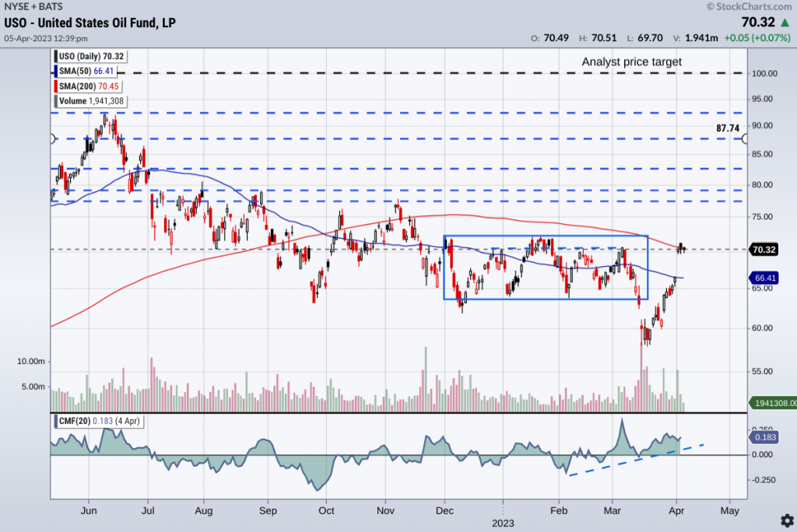
Task: Click the 75.00 price axis label
Action: pos(763,217)
